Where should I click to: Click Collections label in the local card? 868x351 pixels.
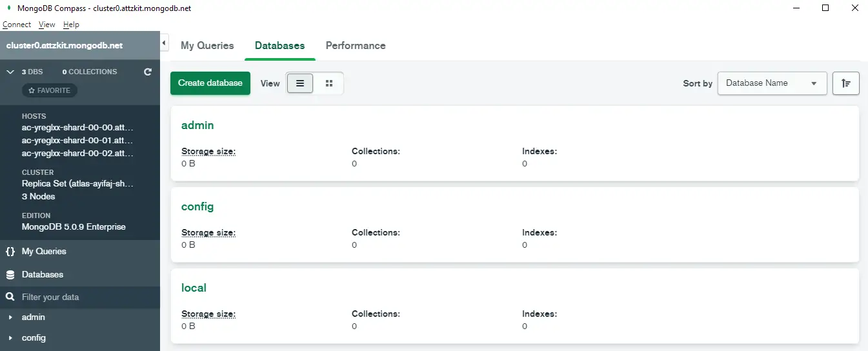tap(376, 314)
